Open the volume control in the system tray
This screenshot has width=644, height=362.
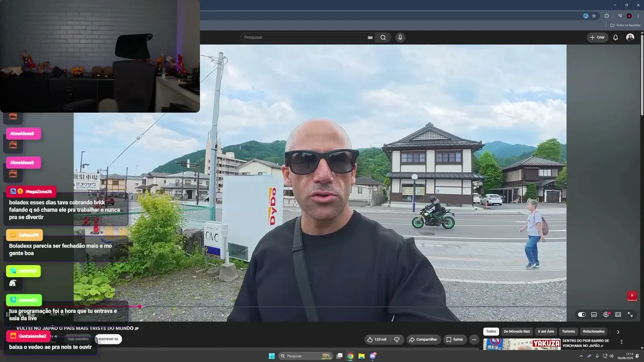coord(611,356)
